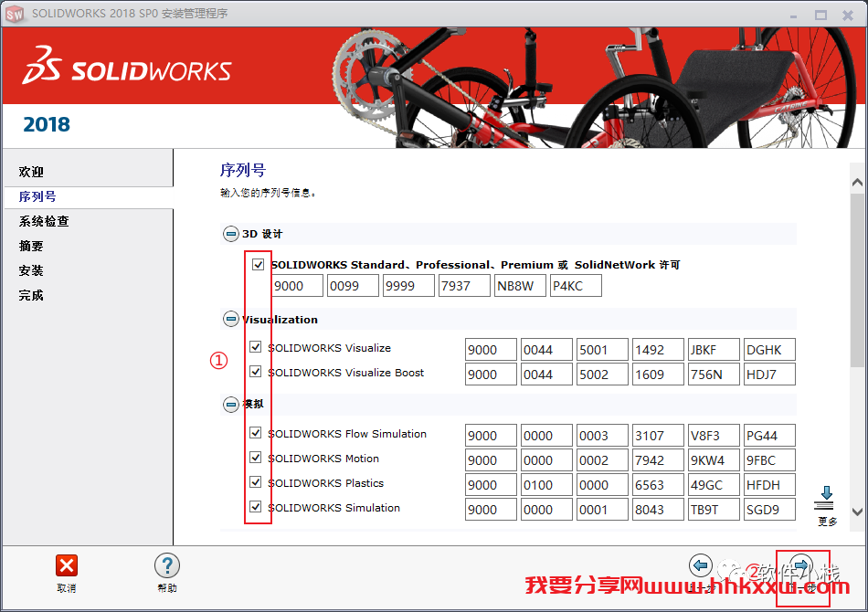Select 欢迎 in the sidebar
868x612 pixels.
(31, 172)
